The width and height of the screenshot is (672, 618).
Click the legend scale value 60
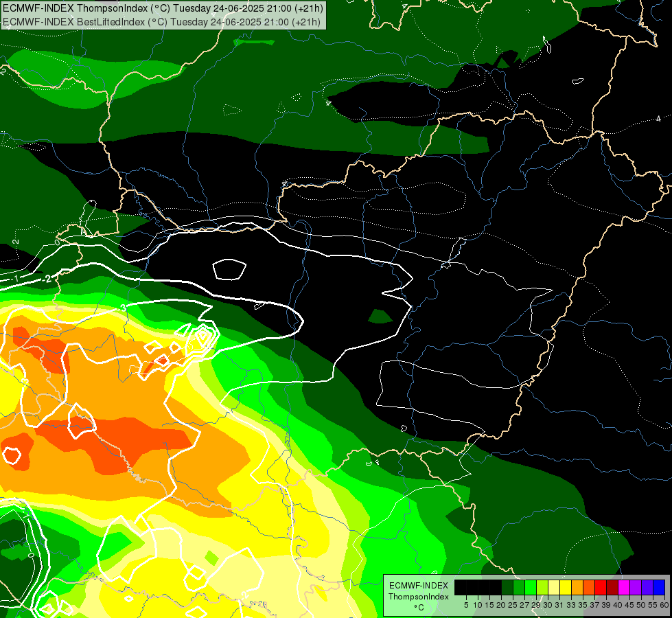pyautogui.click(x=664, y=605)
